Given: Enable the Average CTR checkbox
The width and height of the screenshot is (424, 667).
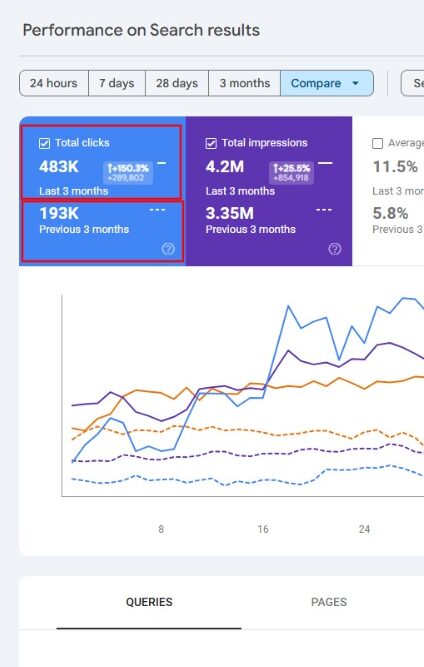Looking at the screenshot, I should point(377,143).
